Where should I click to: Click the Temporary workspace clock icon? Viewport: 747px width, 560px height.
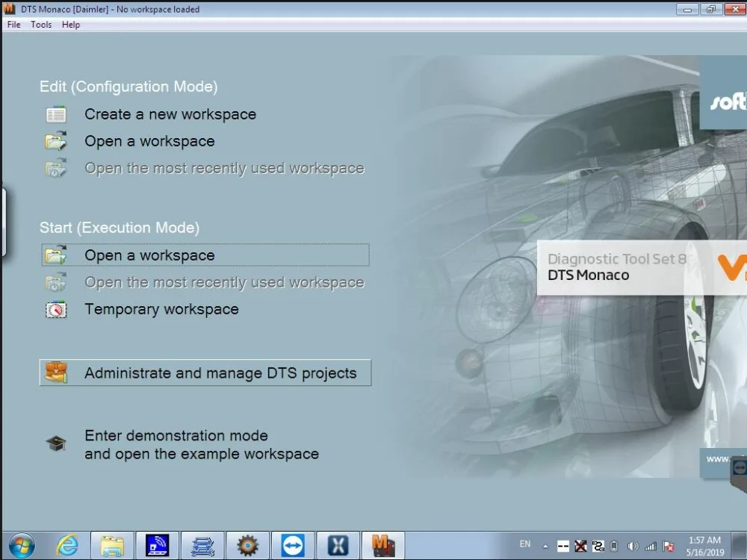click(56, 310)
